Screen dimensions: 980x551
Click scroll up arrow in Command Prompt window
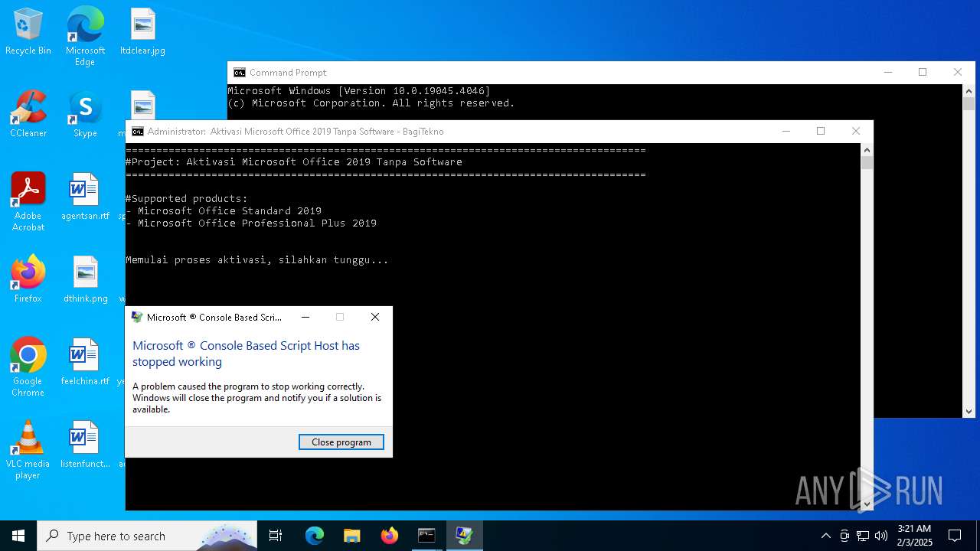969,91
